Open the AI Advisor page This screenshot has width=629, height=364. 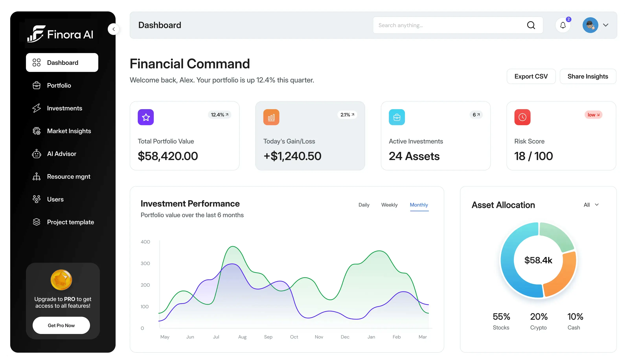pos(62,154)
